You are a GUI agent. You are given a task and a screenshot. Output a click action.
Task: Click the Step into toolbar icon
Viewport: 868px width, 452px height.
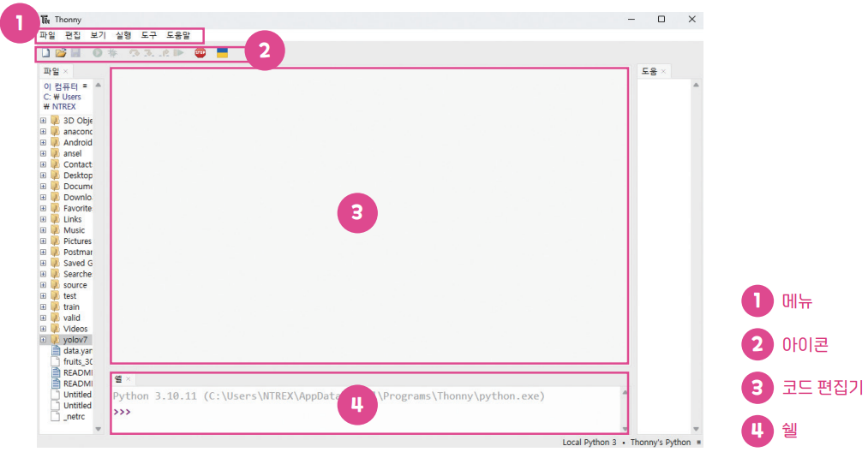[149, 53]
